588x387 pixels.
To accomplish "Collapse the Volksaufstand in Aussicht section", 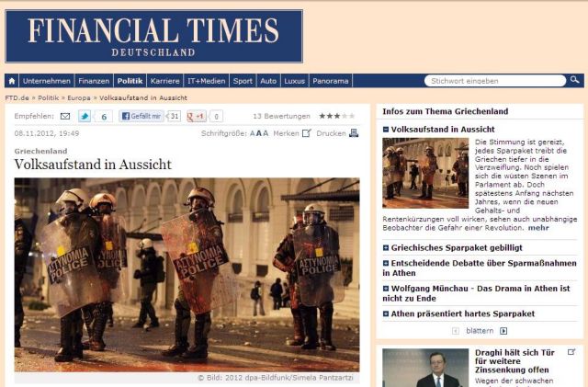I will (386, 130).
